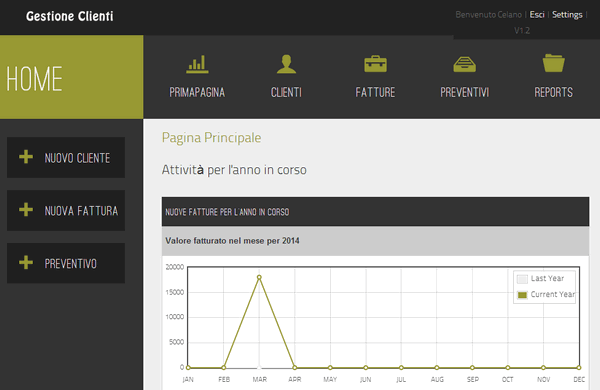
Task: Click the 10000 y-axis label
Action: (x=174, y=317)
